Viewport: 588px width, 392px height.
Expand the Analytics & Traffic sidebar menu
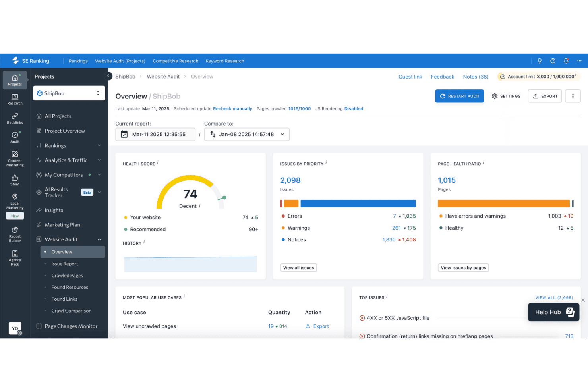99,160
